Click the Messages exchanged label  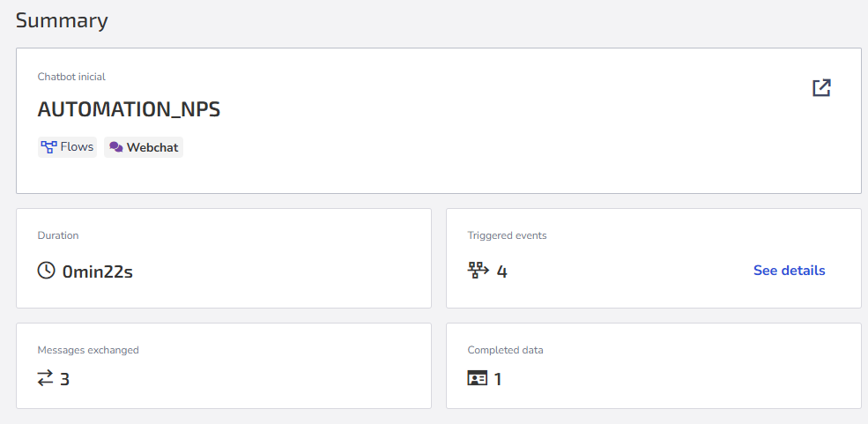pyautogui.click(x=88, y=350)
